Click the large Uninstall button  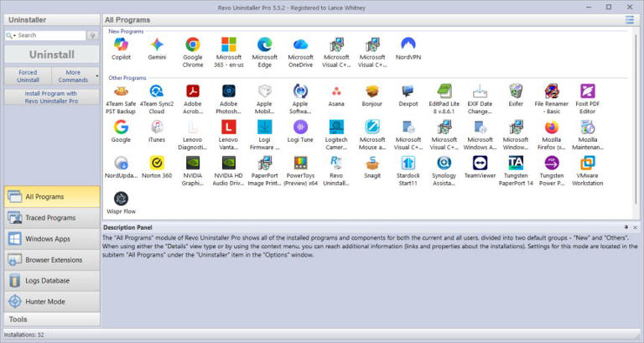click(x=52, y=55)
